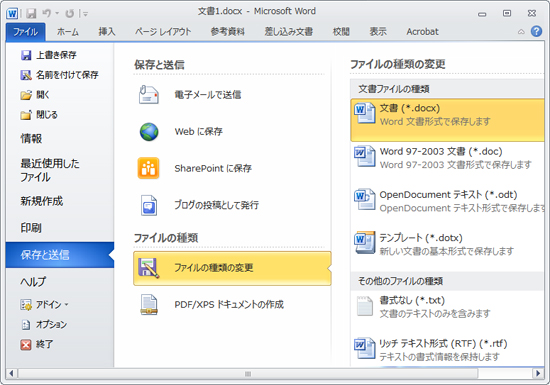Click the リッチ テキスト形式 (*.rtf) icon

point(365,348)
